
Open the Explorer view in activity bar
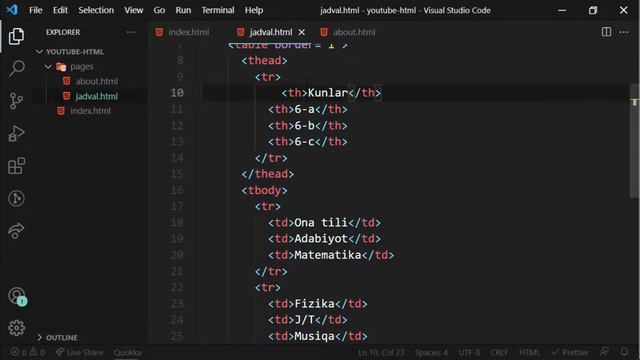16,36
